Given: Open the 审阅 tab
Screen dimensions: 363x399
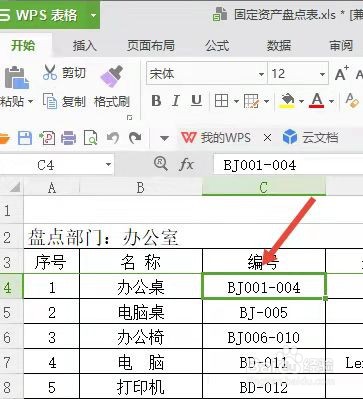Looking at the screenshot, I should pos(341,45).
